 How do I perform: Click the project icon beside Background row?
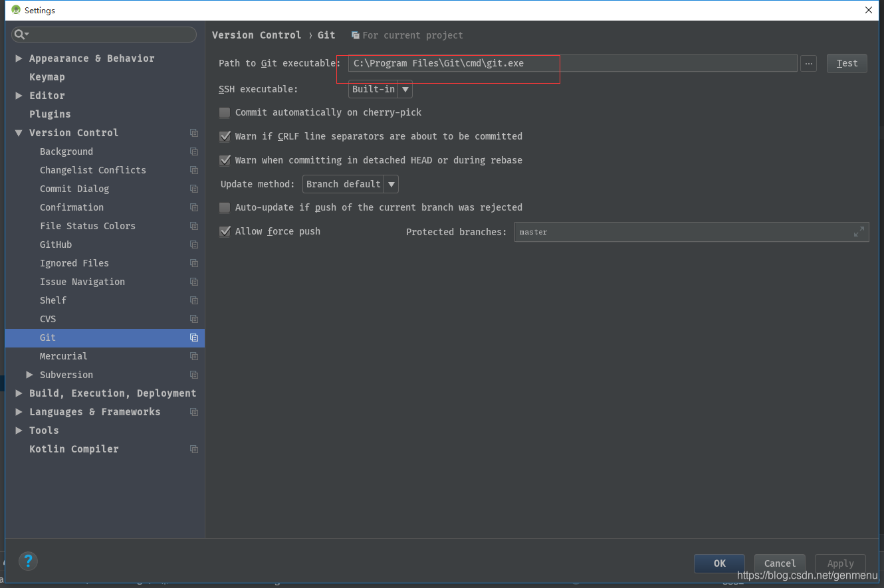(x=194, y=151)
